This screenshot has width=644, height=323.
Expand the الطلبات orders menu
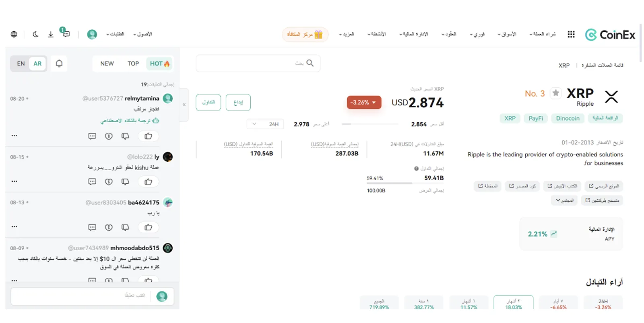[x=115, y=34]
